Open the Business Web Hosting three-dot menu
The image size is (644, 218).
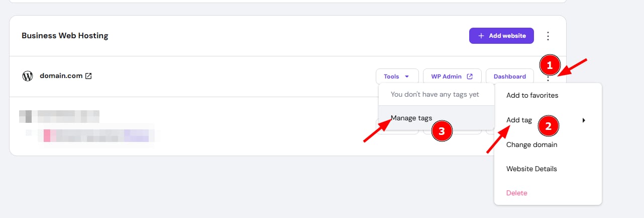(x=548, y=36)
